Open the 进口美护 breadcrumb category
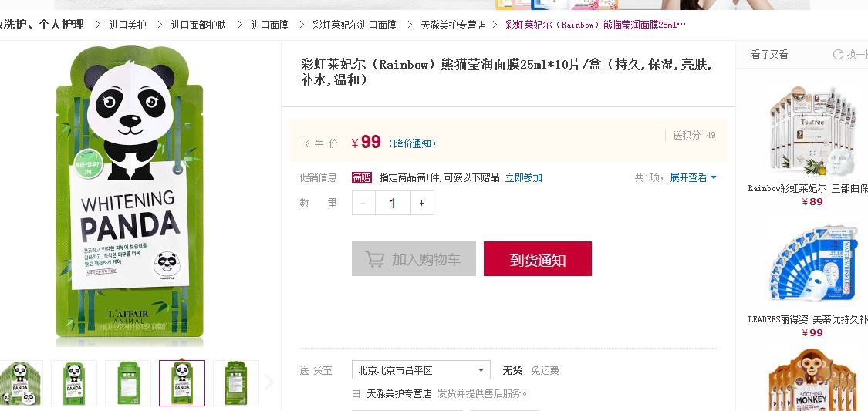The image size is (868, 411). pyautogui.click(x=127, y=25)
